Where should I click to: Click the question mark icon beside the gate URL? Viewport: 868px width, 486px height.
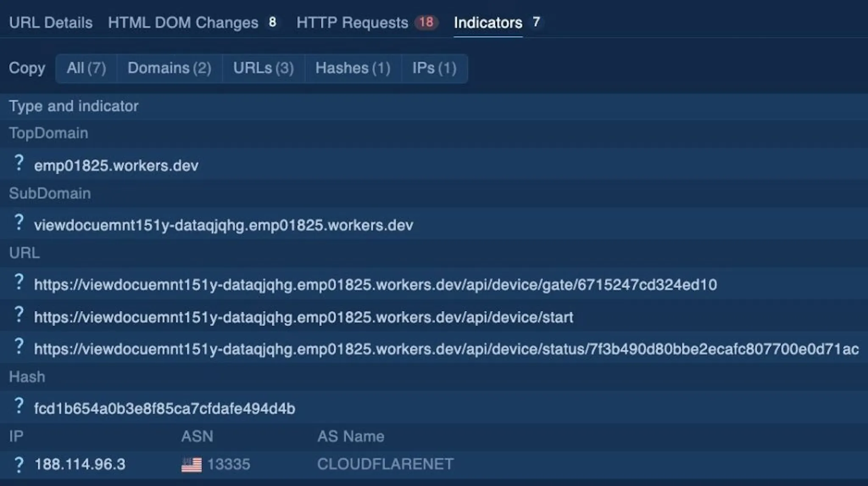click(x=19, y=282)
